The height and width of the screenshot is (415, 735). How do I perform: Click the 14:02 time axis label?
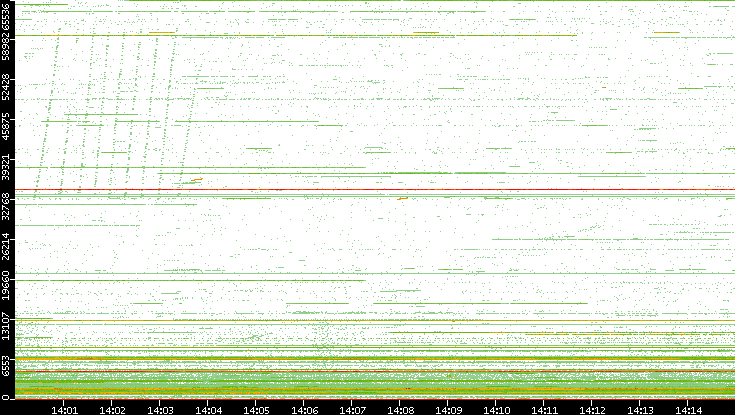113,408
